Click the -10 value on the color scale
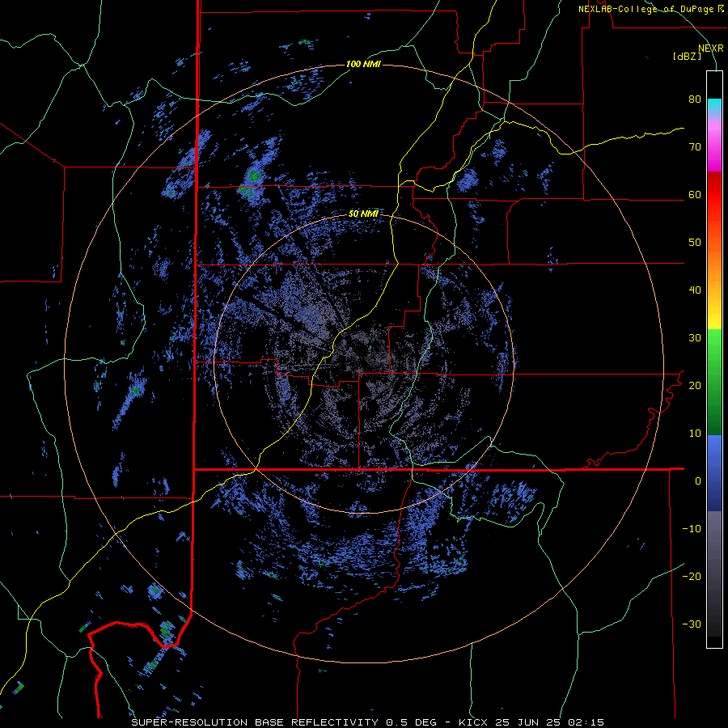Screen dimensions: 728x728 (692, 529)
